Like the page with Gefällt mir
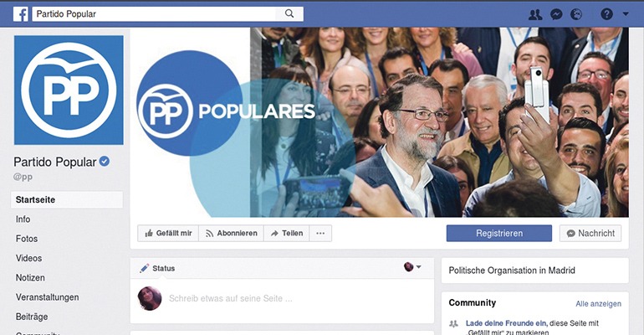This screenshot has height=335, width=644. [168, 233]
